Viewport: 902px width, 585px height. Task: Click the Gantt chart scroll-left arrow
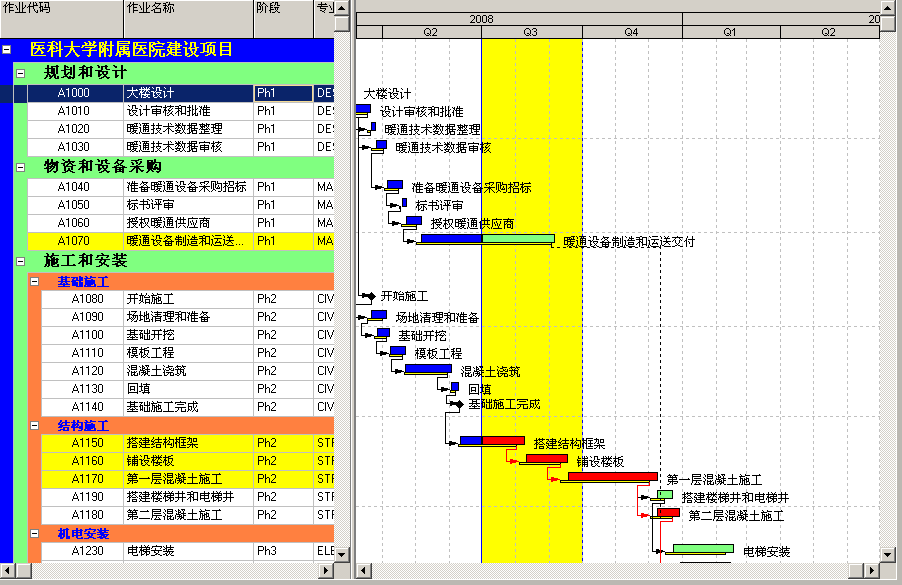pos(364,569)
